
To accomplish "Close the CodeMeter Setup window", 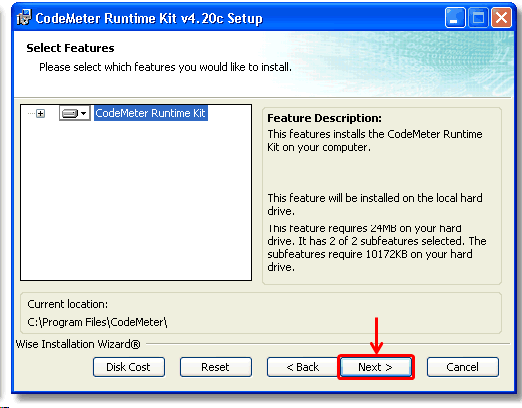I will click(501, 17).
